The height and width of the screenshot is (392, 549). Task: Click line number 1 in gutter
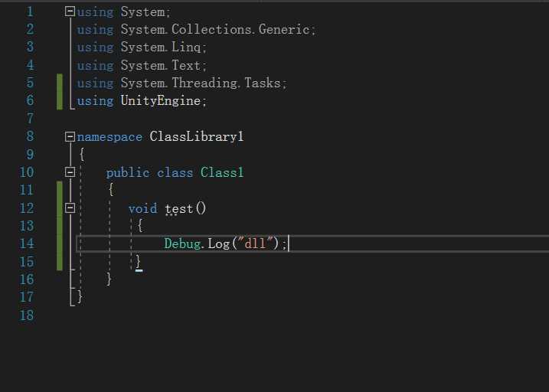(30, 11)
